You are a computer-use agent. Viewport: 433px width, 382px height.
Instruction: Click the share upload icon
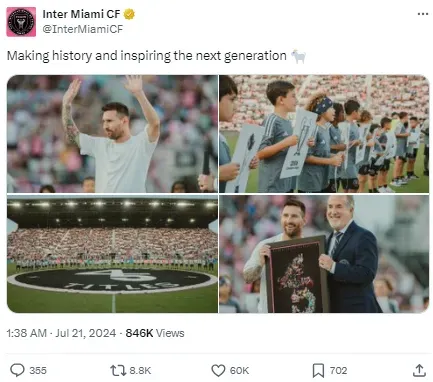419,370
